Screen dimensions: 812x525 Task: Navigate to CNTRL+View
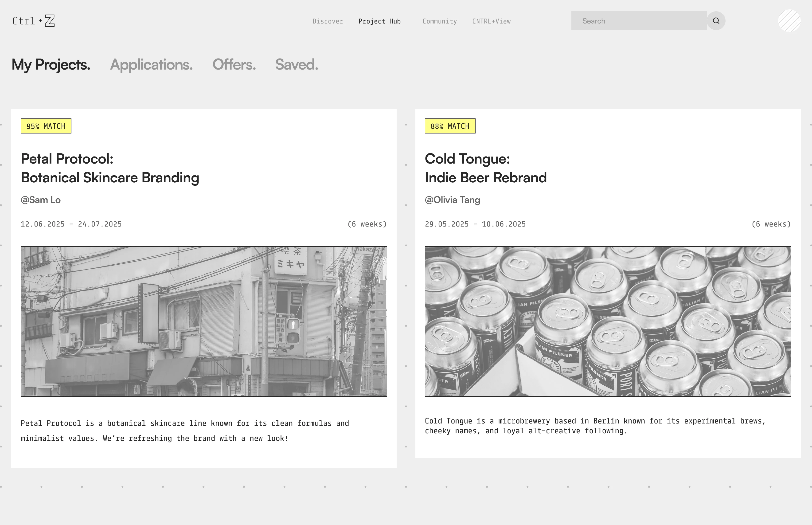click(491, 21)
